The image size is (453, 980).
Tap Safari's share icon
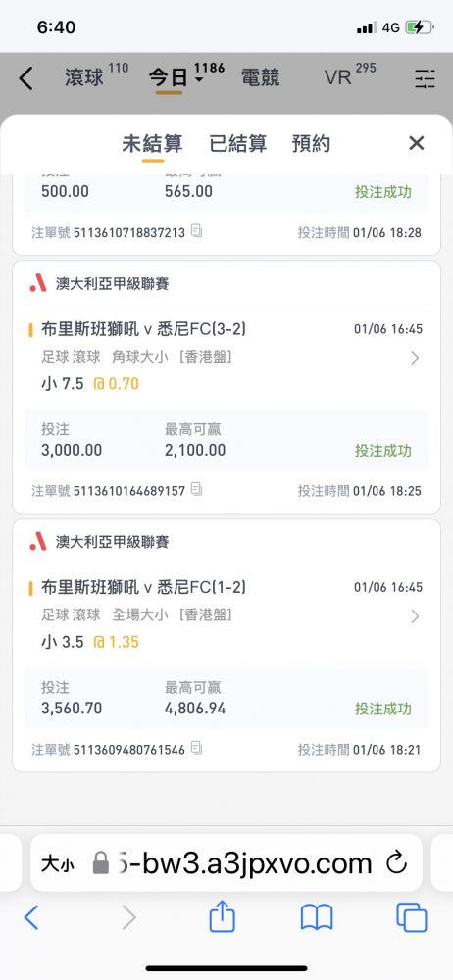coord(223,917)
